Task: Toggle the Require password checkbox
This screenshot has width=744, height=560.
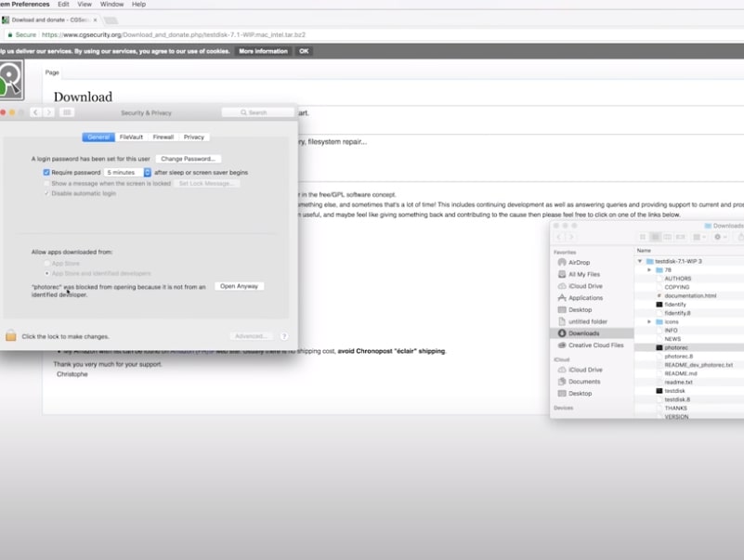Action: pos(46,173)
